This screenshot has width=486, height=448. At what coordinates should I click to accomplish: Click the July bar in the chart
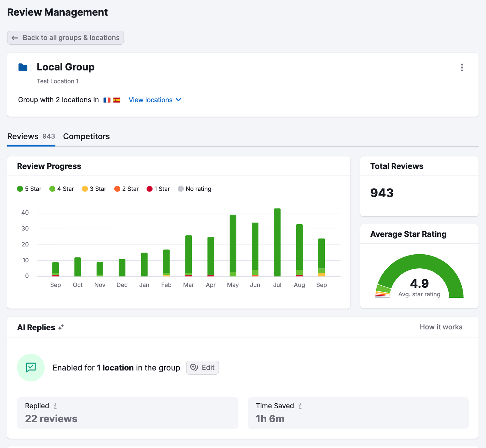[277, 242]
